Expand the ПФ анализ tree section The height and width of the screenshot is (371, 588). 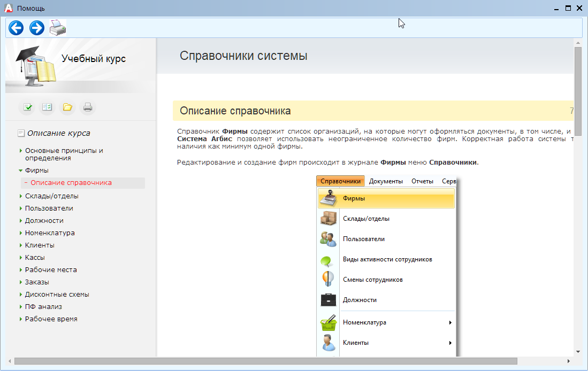point(21,306)
